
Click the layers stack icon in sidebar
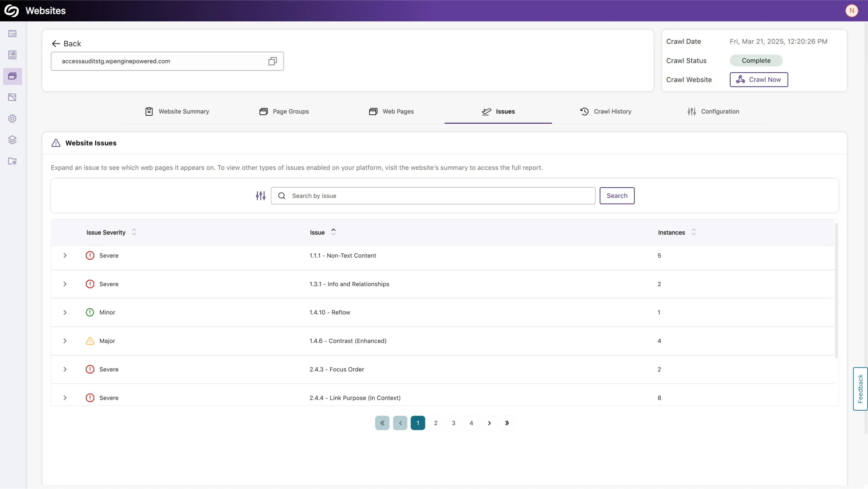(x=12, y=140)
